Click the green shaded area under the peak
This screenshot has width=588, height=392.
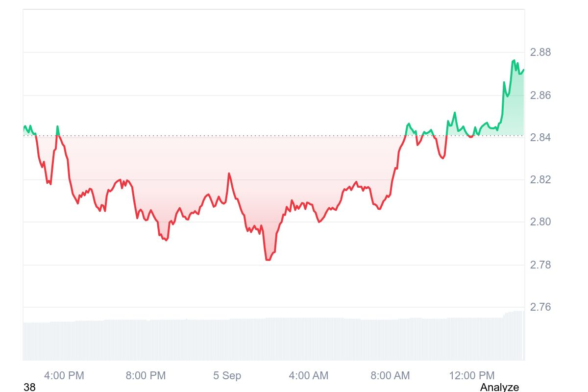[514, 108]
